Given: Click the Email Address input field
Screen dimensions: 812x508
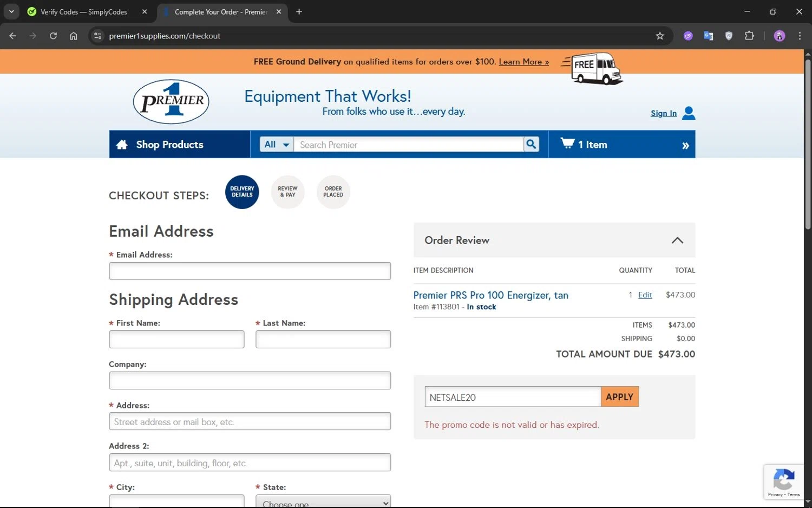Looking at the screenshot, I should pyautogui.click(x=250, y=271).
